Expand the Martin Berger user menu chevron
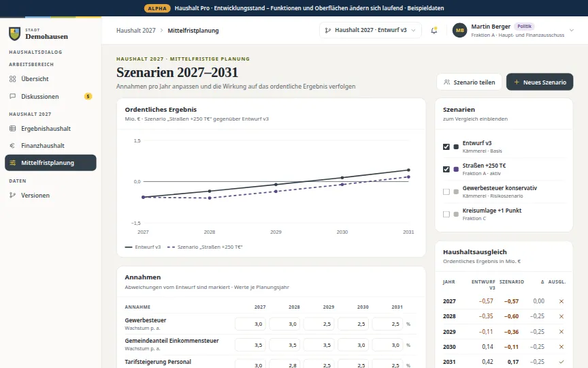This screenshot has width=588, height=368. click(x=572, y=31)
